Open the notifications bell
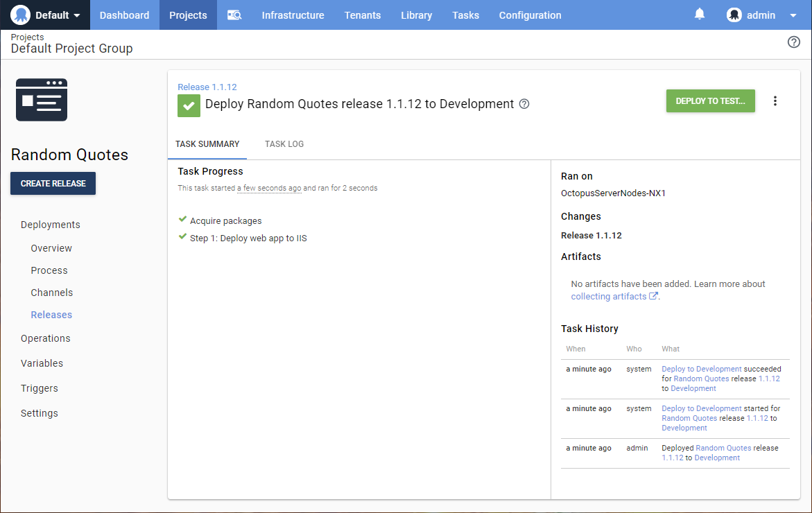 pyautogui.click(x=700, y=15)
